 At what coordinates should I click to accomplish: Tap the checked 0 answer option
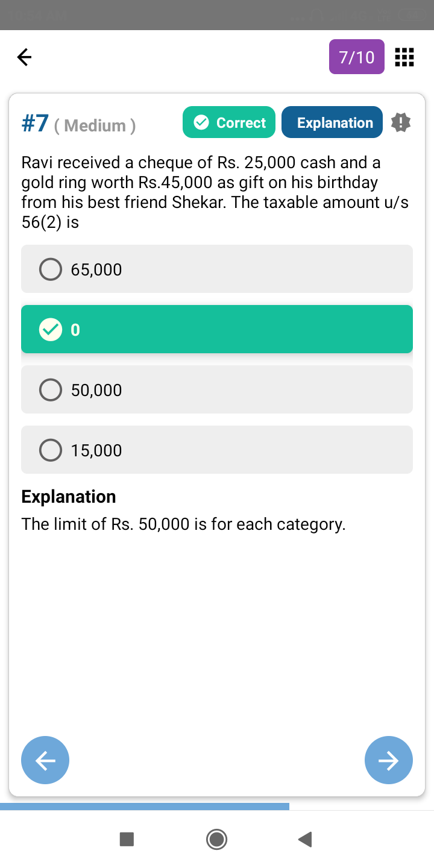point(217,330)
